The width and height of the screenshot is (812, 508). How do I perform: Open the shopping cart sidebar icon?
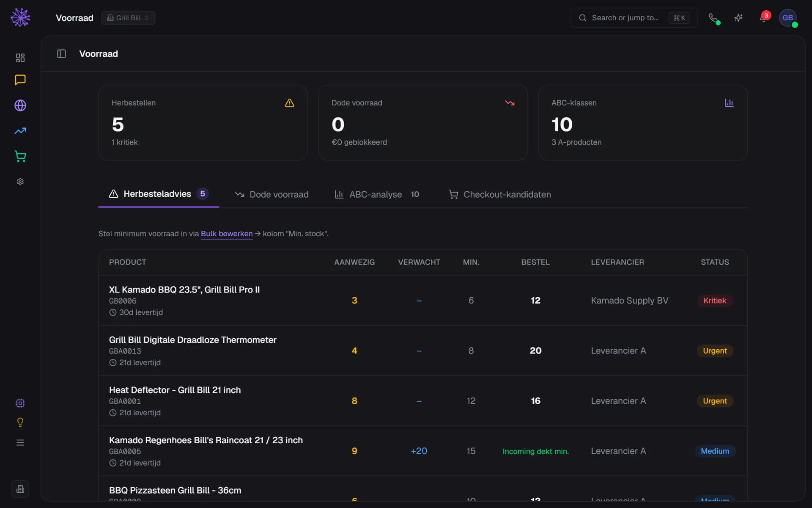click(x=20, y=156)
